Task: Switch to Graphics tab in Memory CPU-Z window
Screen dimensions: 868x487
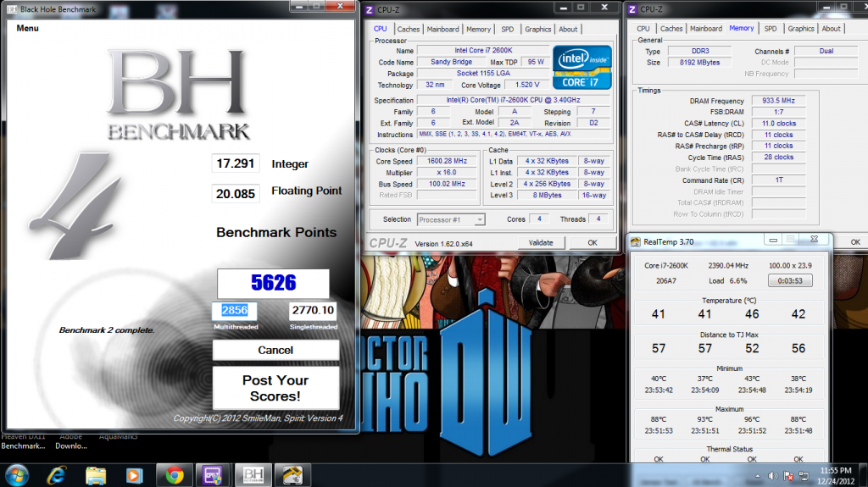Action: pyautogui.click(x=801, y=29)
